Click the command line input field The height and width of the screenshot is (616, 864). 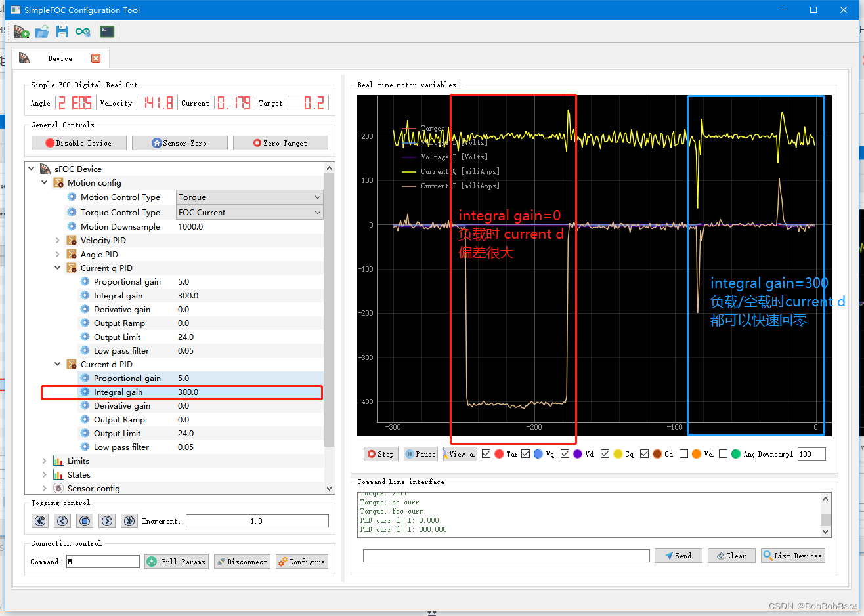tap(506, 556)
